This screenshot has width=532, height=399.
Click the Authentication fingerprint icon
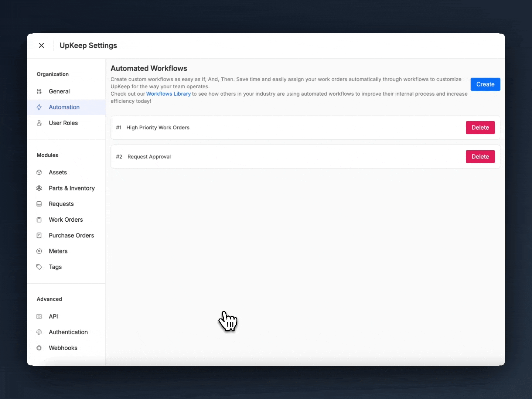click(x=39, y=332)
